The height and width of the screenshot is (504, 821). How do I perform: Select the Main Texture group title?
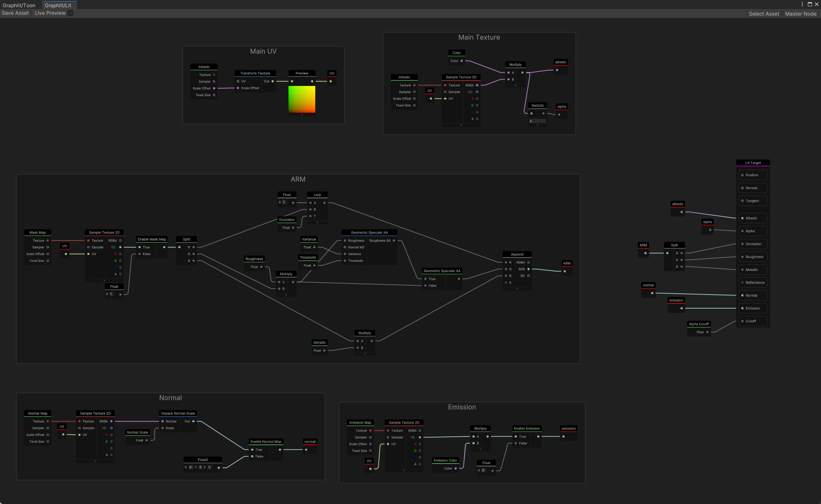click(x=479, y=37)
